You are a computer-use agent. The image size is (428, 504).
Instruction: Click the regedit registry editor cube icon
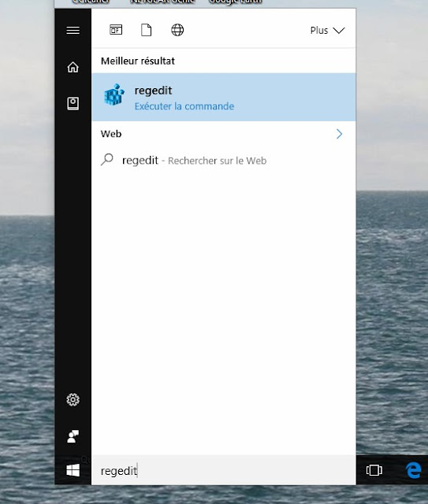coord(114,94)
